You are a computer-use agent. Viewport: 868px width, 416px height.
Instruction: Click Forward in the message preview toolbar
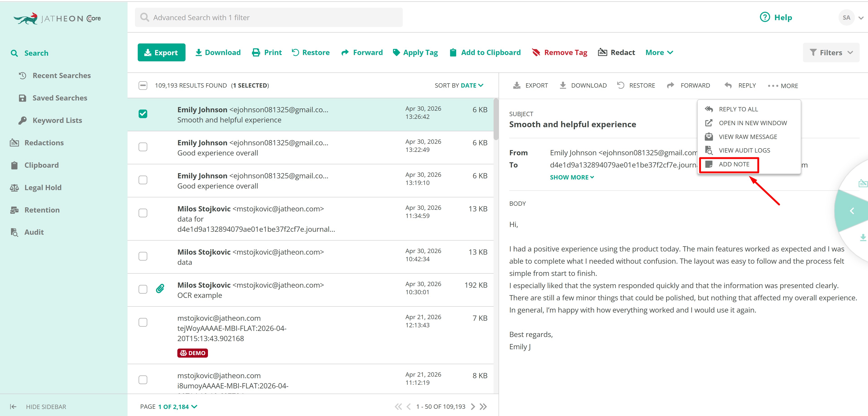pos(688,86)
